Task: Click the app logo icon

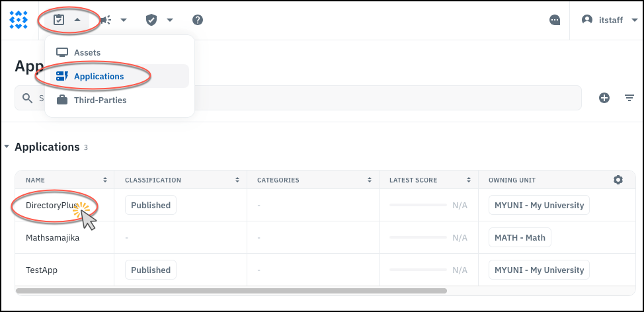Action: tap(19, 19)
